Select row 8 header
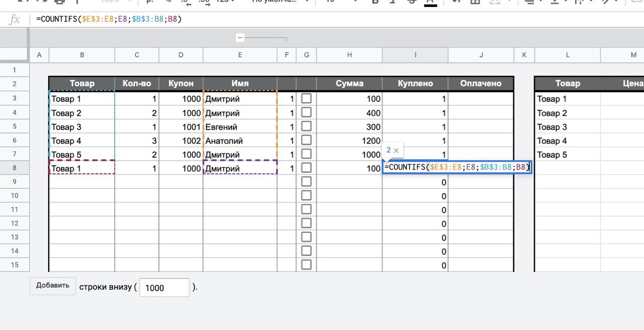Viewport: 644px width, 330px height. [15, 168]
